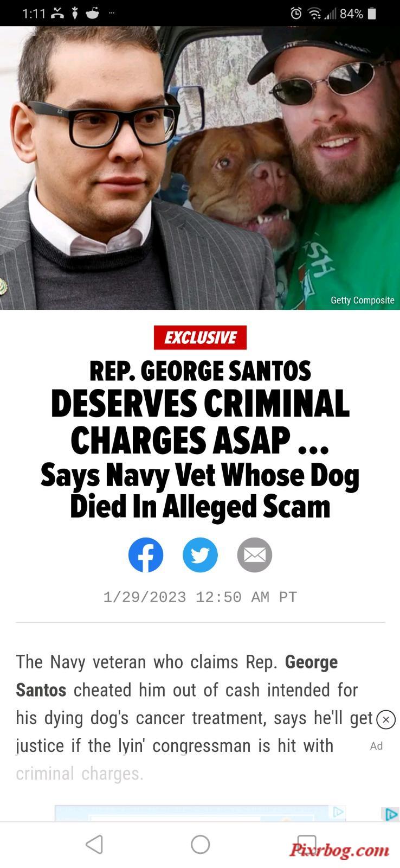Open the bold George Santos link
Viewport: 400px width, 868px height.
coord(177,676)
